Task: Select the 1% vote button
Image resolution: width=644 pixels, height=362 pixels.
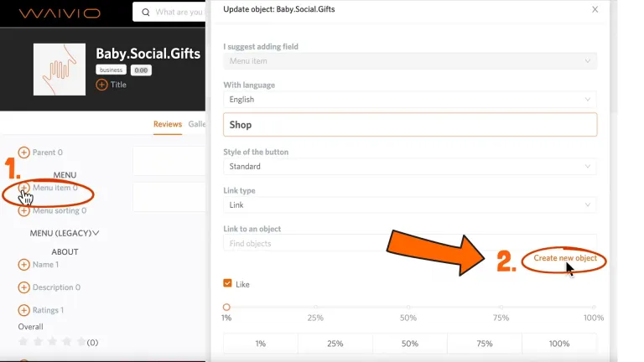Action: 261,344
